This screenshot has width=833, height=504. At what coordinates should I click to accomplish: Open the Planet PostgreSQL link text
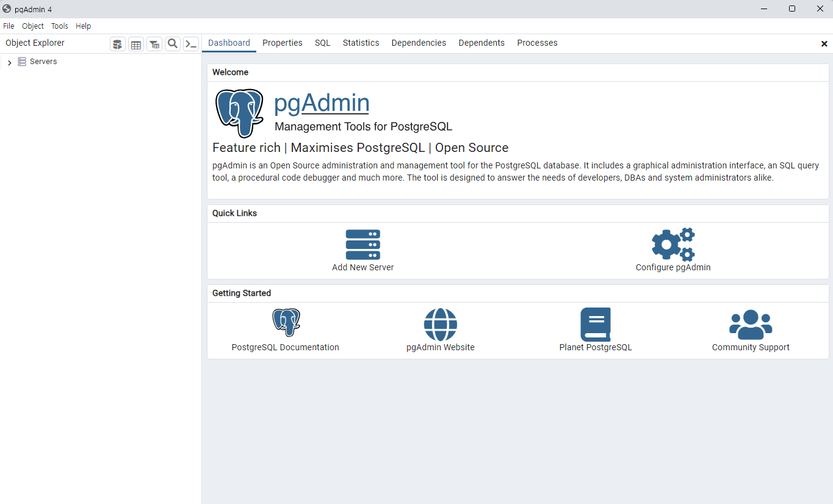pos(596,347)
